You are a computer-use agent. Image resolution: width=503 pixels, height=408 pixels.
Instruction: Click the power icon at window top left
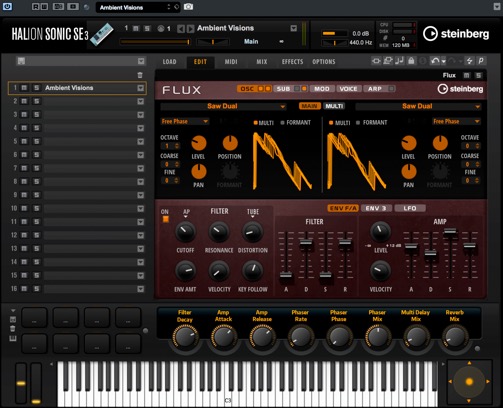(x=7, y=6)
